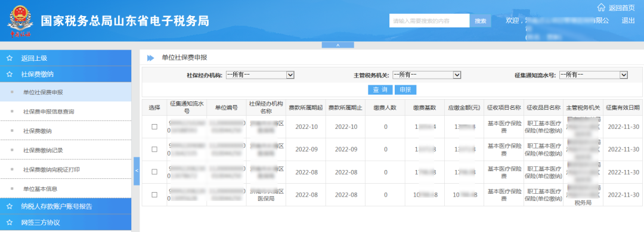Click the star icon beside 纳税人存款账户账号报告
Image resolution: width=644 pixels, height=232 pixels.
(10, 206)
